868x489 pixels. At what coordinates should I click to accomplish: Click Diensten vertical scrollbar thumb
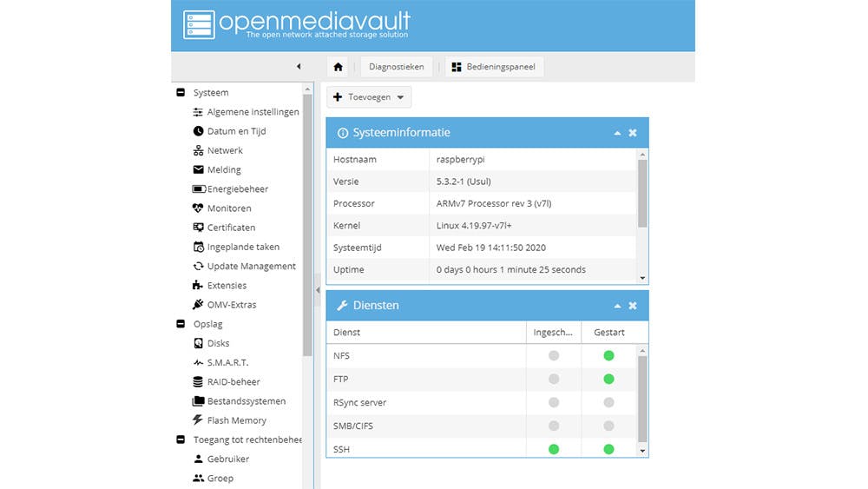click(x=642, y=399)
